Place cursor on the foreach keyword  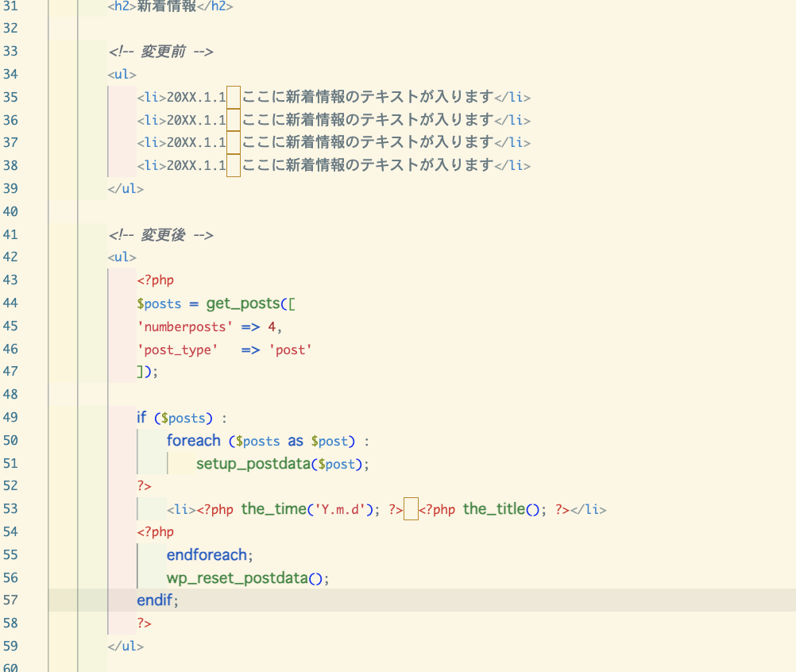click(x=193, y=440)
